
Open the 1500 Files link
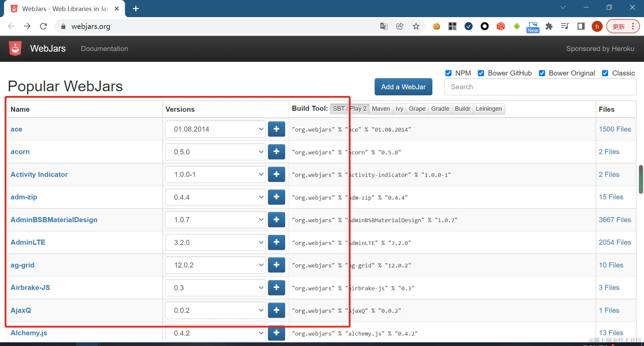pyautogui.click(x=615, y=129)
